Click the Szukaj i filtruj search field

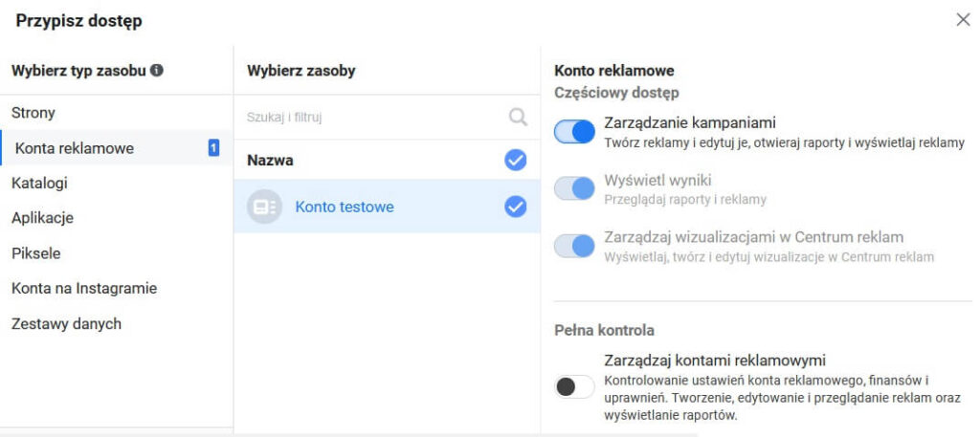pos(387,117)
